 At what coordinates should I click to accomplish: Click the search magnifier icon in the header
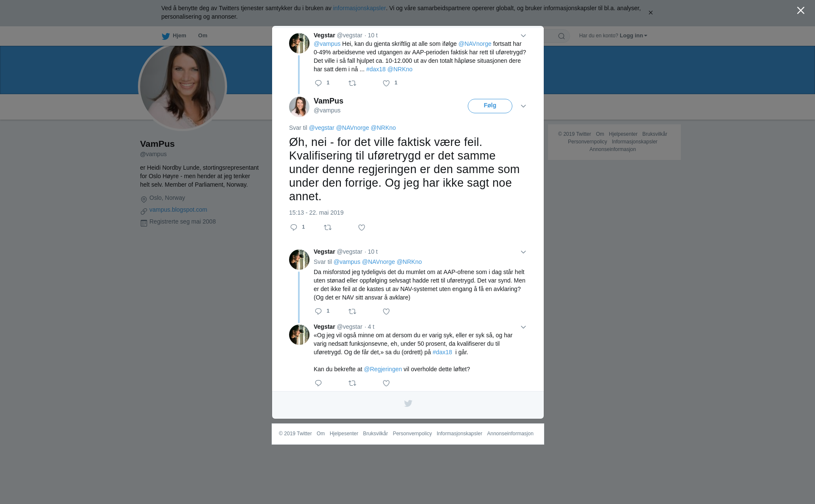pyautogui.click(x=561, y=36)
